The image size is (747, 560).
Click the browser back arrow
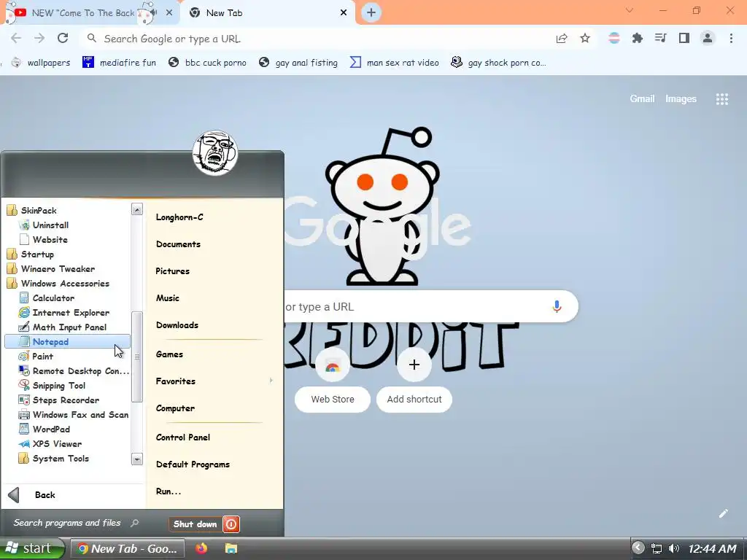[x=16, y=38]
